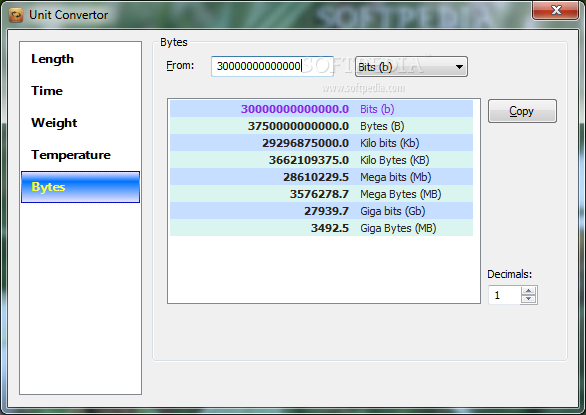Image resolution: width=586 pixels, height=415 pixels.
Task: Select the Giga bits (Gb) result row
Action: [321, 211]
